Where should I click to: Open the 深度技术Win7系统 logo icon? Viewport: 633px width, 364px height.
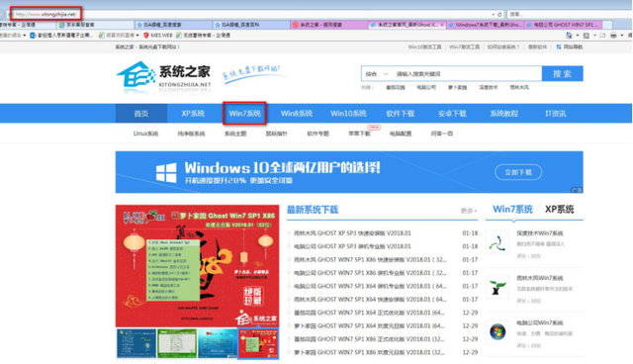[497, 242]
